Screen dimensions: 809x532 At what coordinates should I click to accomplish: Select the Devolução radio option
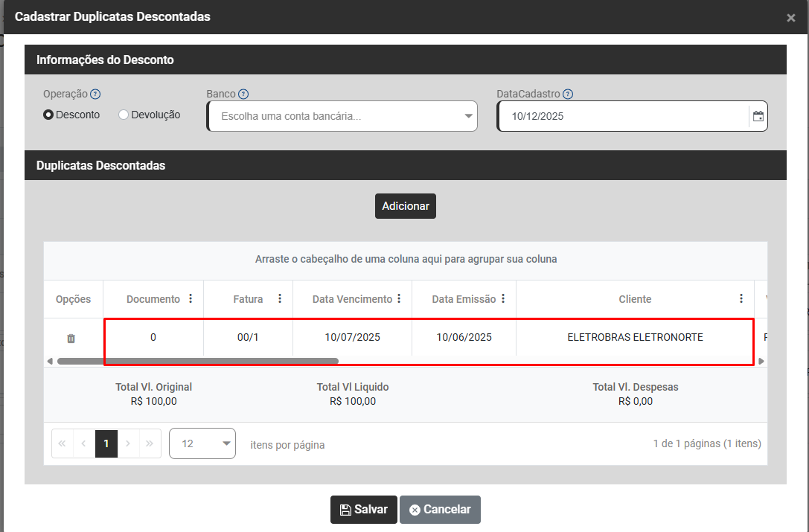tap(124, 115)
